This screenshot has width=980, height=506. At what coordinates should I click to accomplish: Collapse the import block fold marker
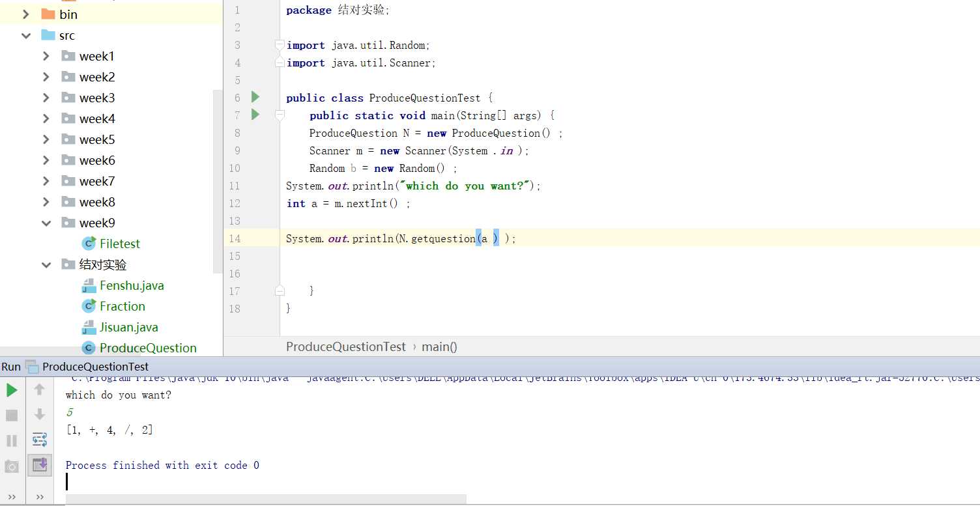(280, 45)
